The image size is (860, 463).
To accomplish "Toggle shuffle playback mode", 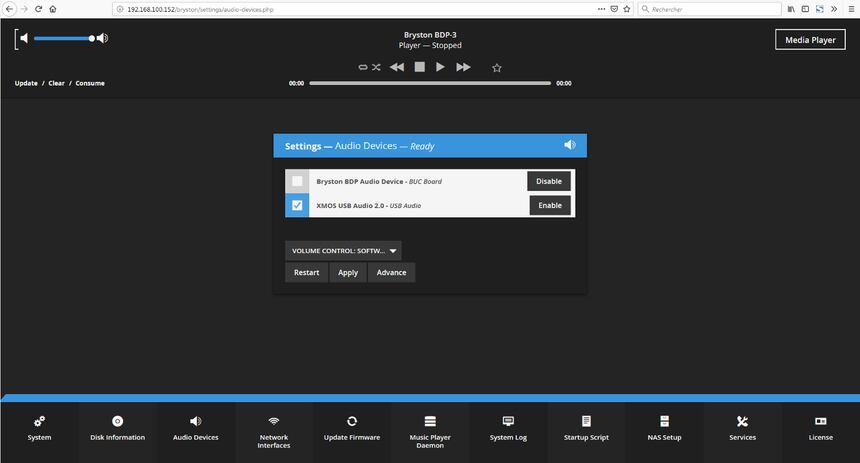I will (376, 67).
